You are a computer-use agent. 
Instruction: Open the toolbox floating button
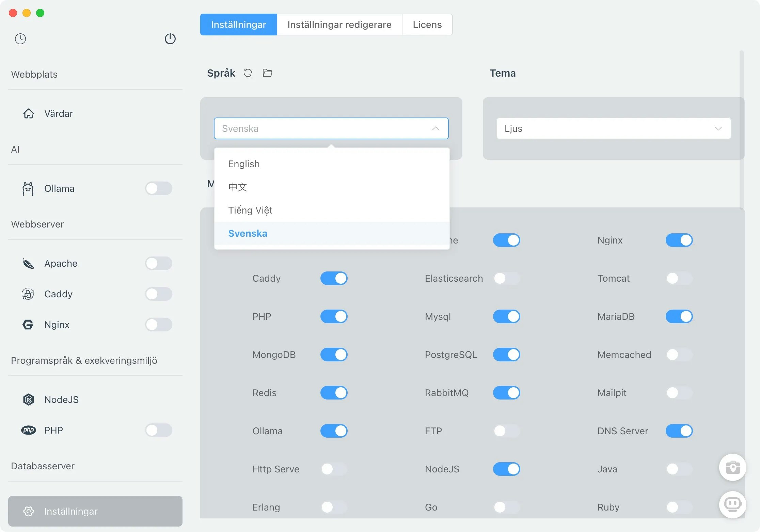[x=733, y=467]
